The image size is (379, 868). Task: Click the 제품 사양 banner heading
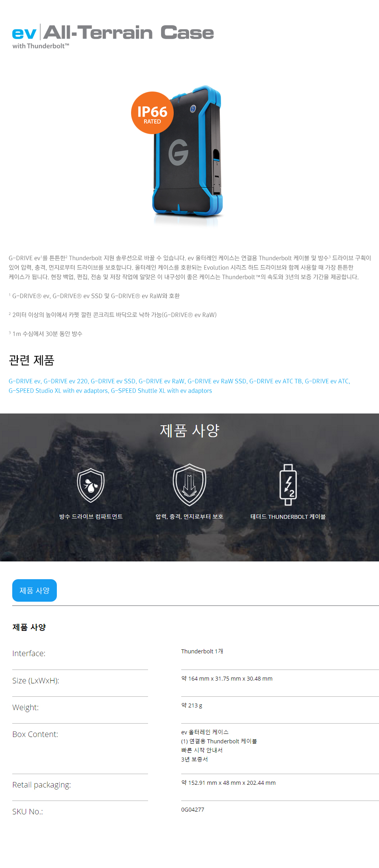189,430
